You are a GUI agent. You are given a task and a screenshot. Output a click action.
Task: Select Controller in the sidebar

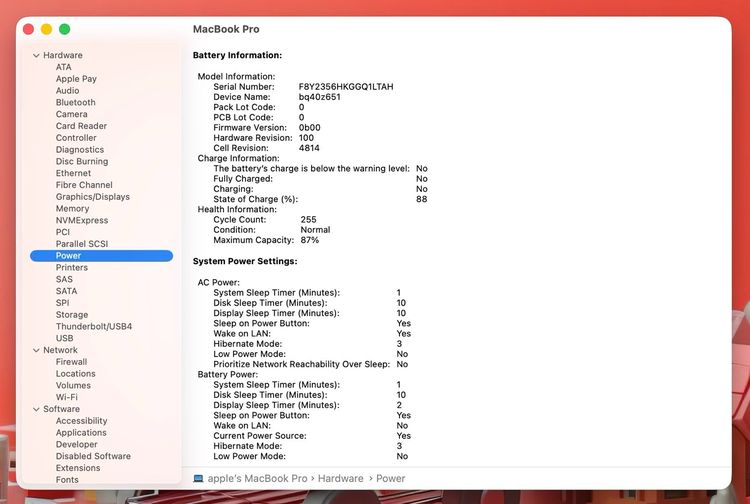(76, 138)
